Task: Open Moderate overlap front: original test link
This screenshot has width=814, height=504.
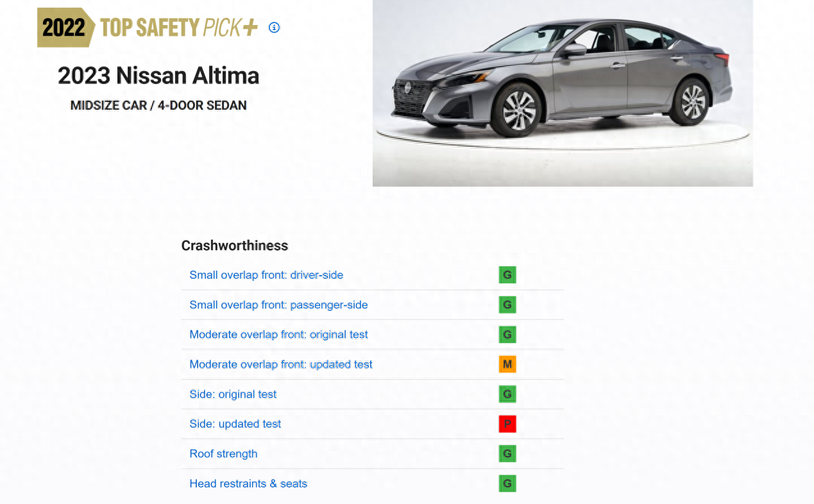Action: (x=278, y=335)
